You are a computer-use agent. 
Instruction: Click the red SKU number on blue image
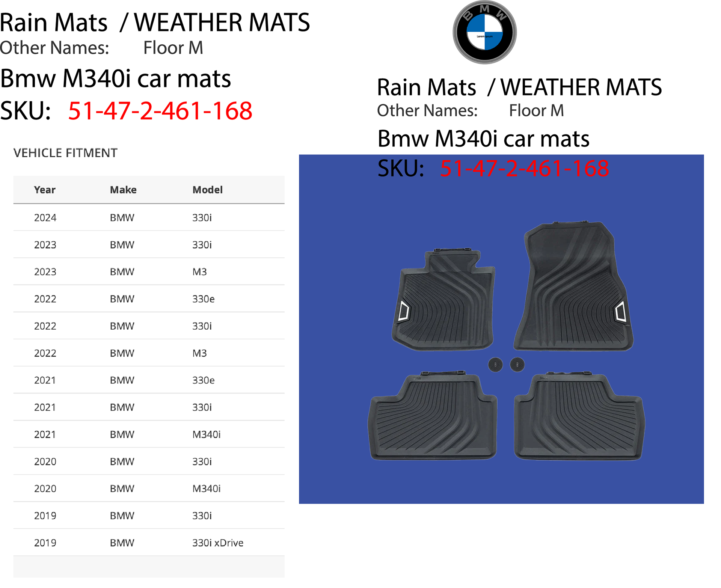[524, 168]
